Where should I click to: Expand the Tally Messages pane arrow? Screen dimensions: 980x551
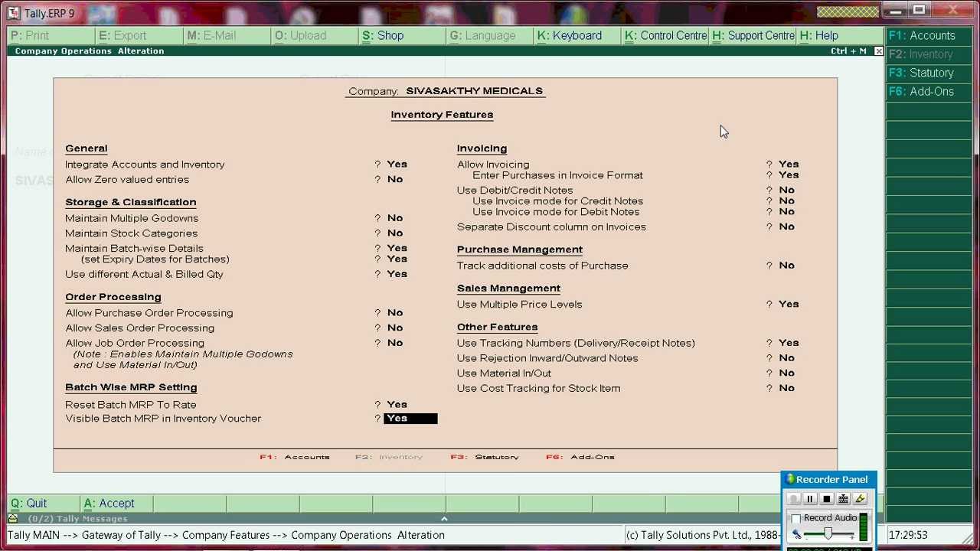point(444,518)
